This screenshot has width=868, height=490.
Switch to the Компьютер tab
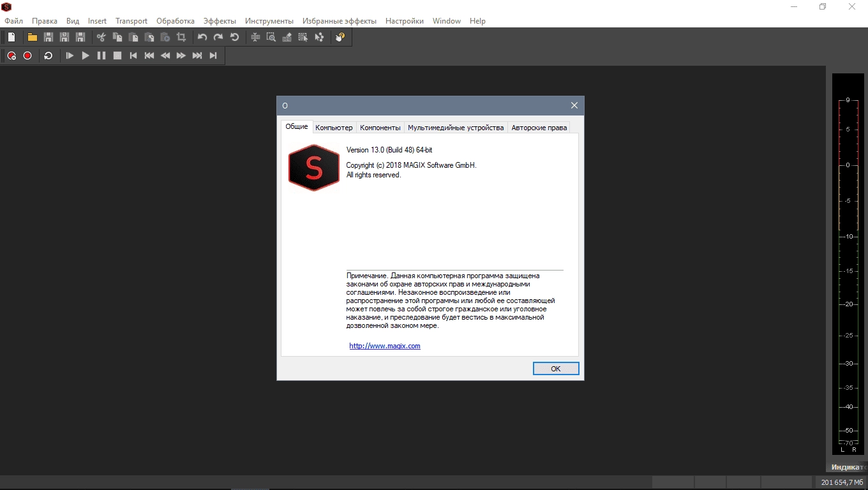334,128
